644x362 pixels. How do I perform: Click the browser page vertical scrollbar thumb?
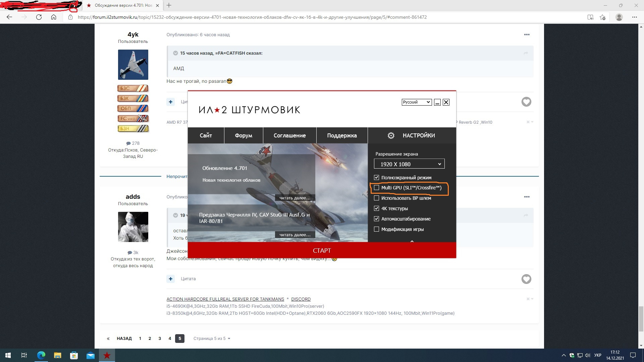[641, 318]
